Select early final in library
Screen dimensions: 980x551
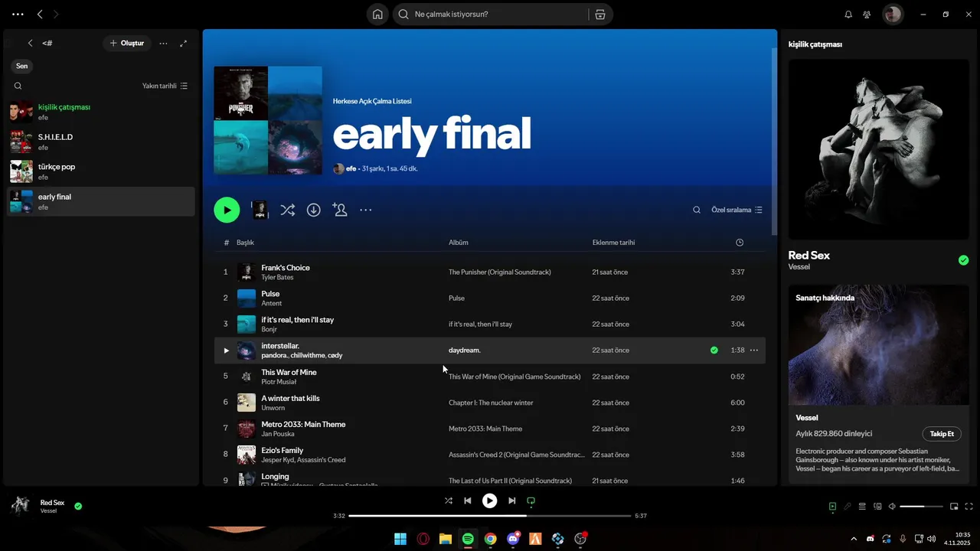click(101, 201)
